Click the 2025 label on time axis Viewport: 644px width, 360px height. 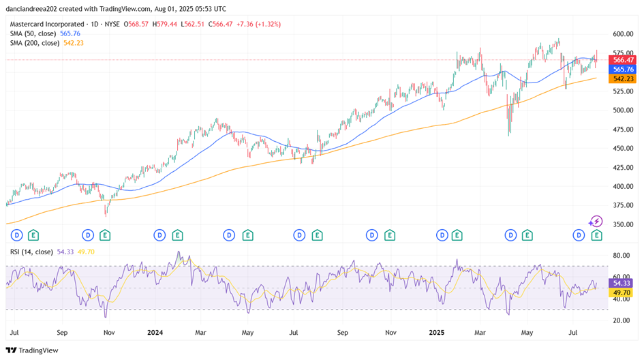click(438, 333)
